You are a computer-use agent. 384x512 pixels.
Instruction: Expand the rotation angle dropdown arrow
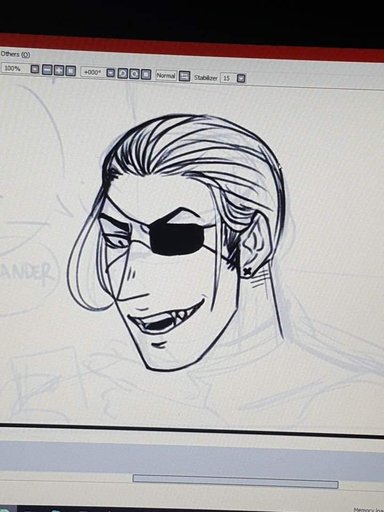(111, 73)
